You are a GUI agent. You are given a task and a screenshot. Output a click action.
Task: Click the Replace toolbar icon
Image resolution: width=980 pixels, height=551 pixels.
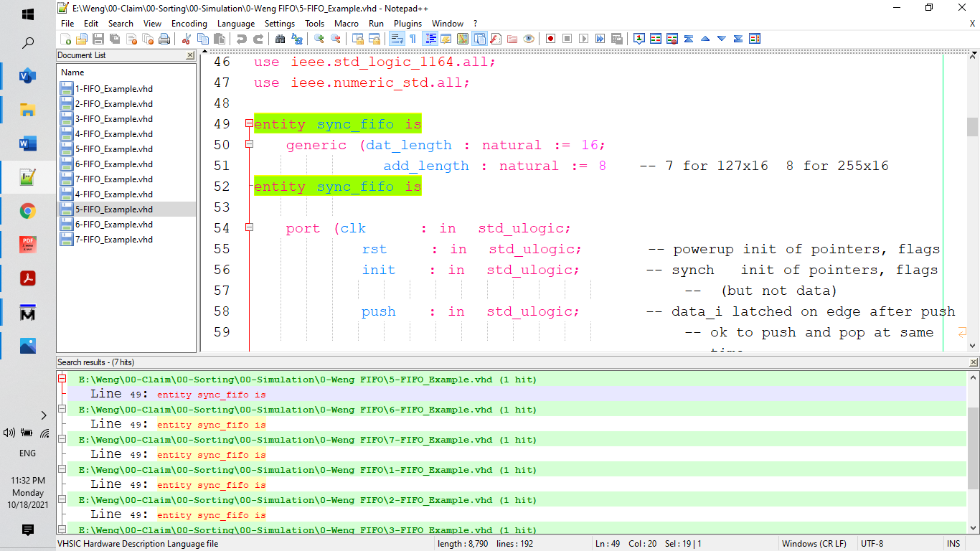296,39
